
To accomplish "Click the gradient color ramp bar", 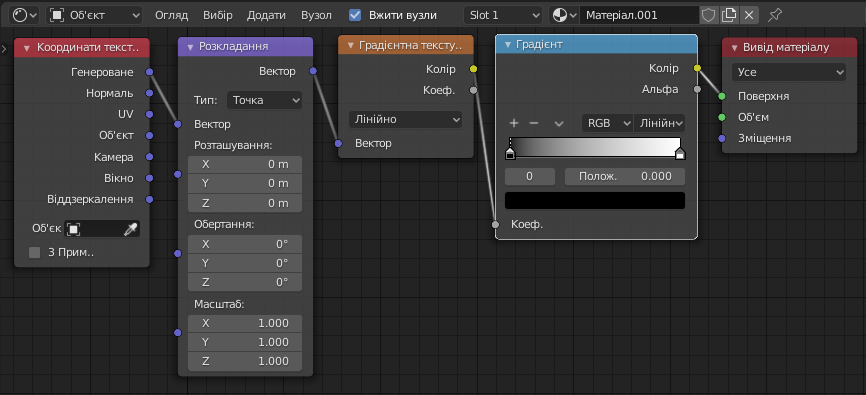I will 595,147.
